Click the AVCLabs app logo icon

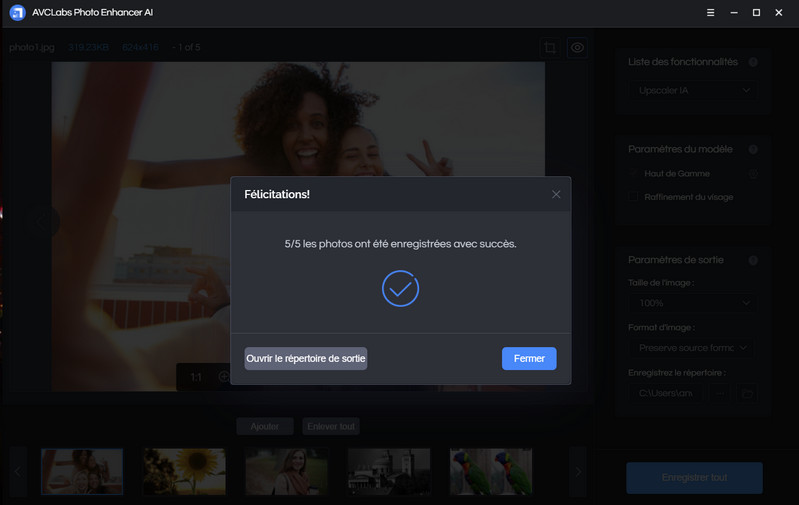click(x=17, y=12)
